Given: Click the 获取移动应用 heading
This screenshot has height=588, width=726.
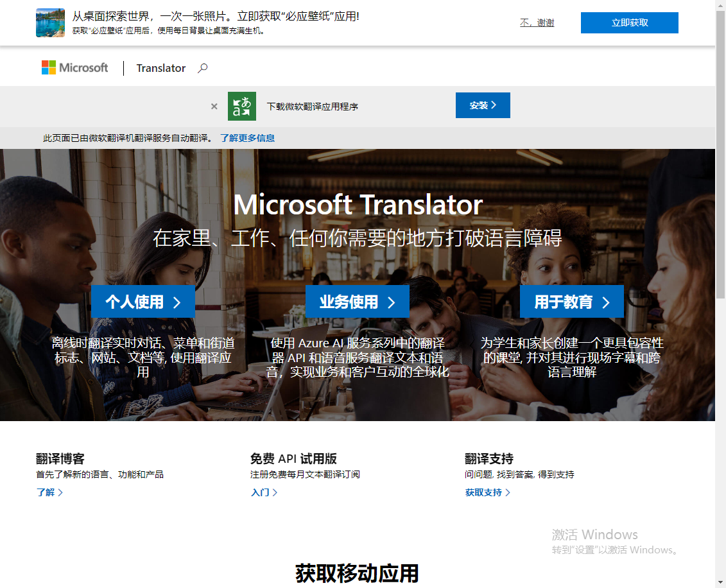Looking at the screenshot, I should (x=357, y=573).
